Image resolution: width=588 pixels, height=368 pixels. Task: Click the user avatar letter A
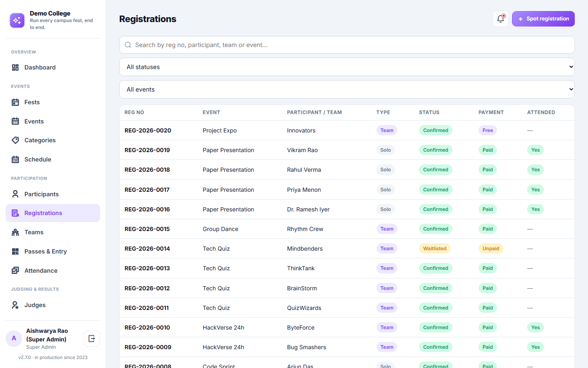(14, 339)
